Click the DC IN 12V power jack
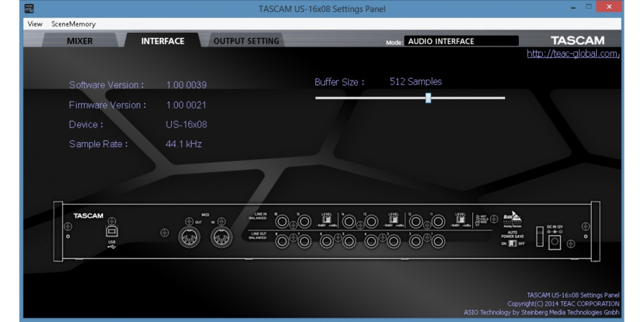Viewport: 644px width, 322px height. [555, 243]
